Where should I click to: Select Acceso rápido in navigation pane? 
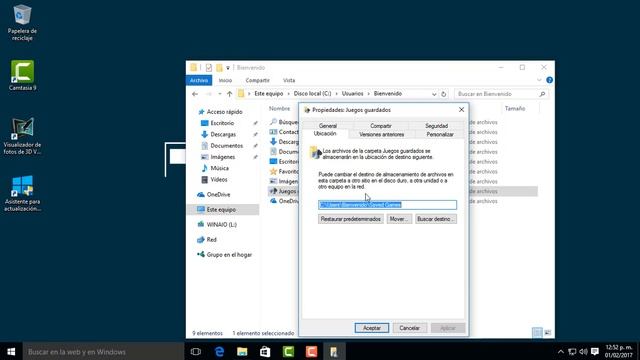click(x=224, y=112)
